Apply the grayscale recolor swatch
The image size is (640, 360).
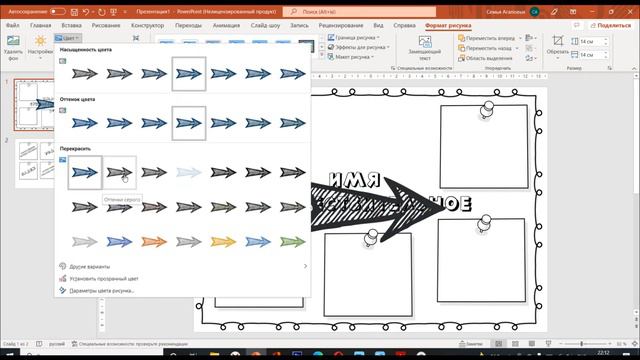point(119,173)
